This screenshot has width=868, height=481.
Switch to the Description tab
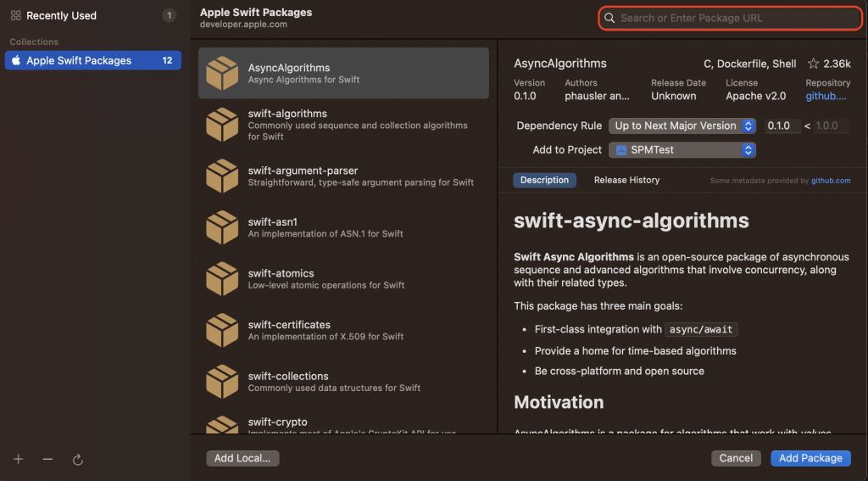(544, 180)
